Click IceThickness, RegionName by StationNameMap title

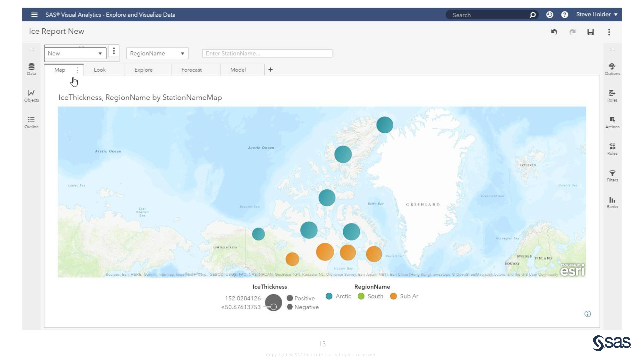pyautogui.click(x=140, y=97)
